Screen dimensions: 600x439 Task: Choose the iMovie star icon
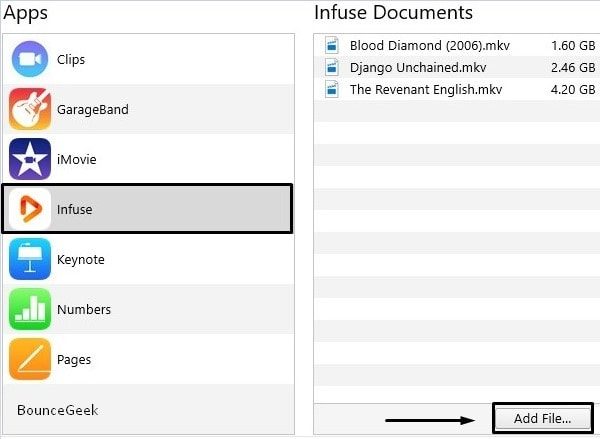[30, 159]
